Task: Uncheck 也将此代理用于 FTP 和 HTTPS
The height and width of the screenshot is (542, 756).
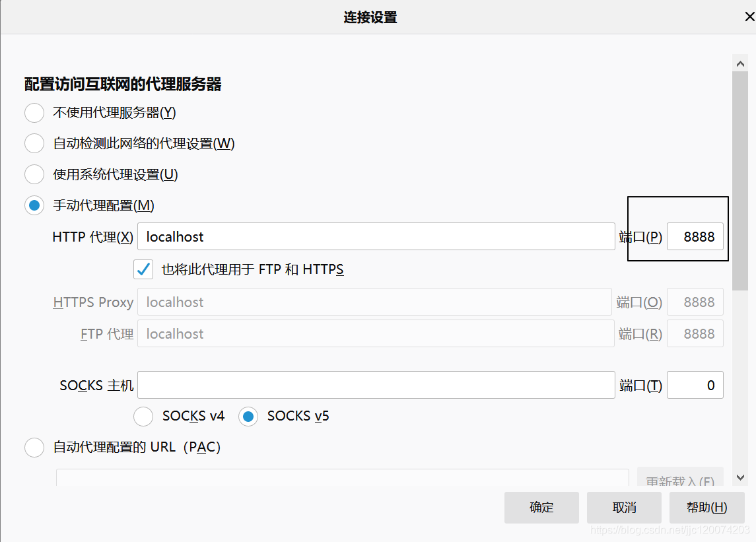Action: [143, 269]
